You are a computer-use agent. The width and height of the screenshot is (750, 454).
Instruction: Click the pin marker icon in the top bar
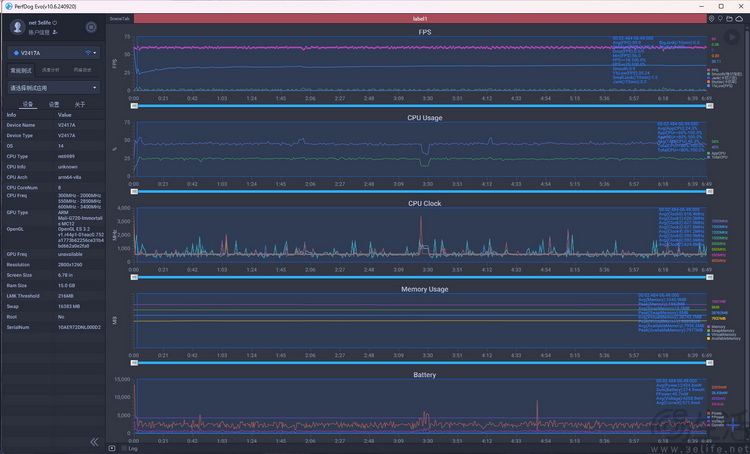click(x=720, y=19)
